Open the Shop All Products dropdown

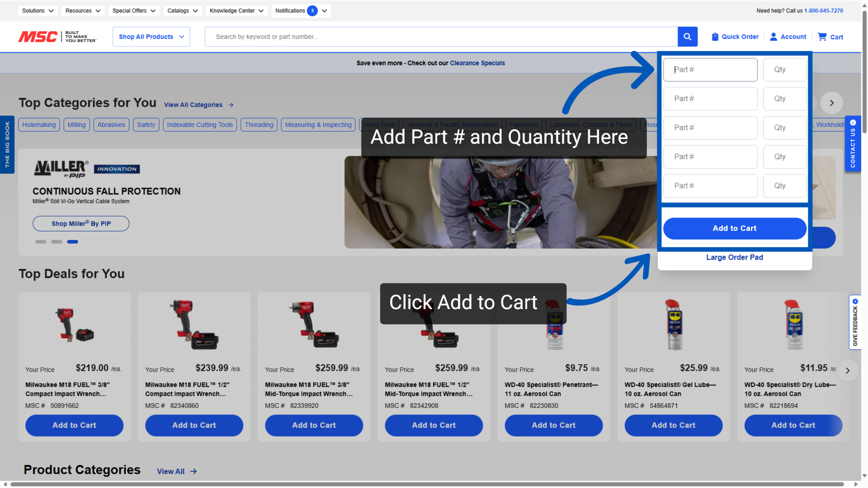click(151, 37)
